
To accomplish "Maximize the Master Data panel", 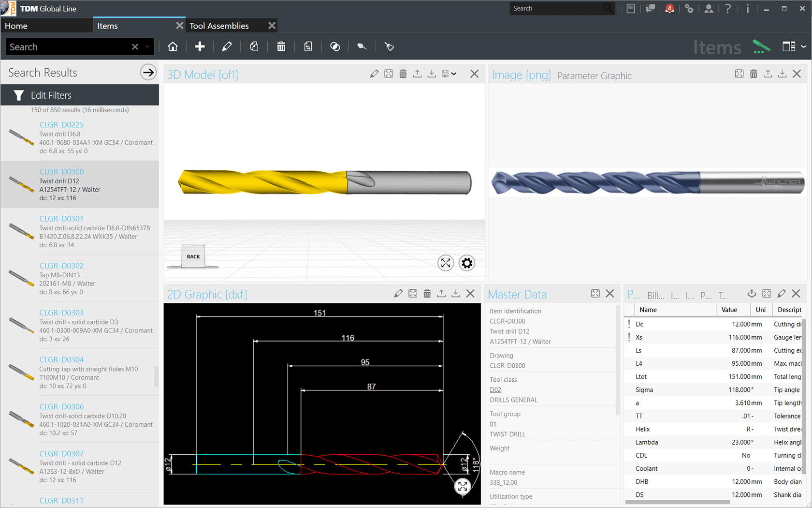I will [x=595, y=294].
